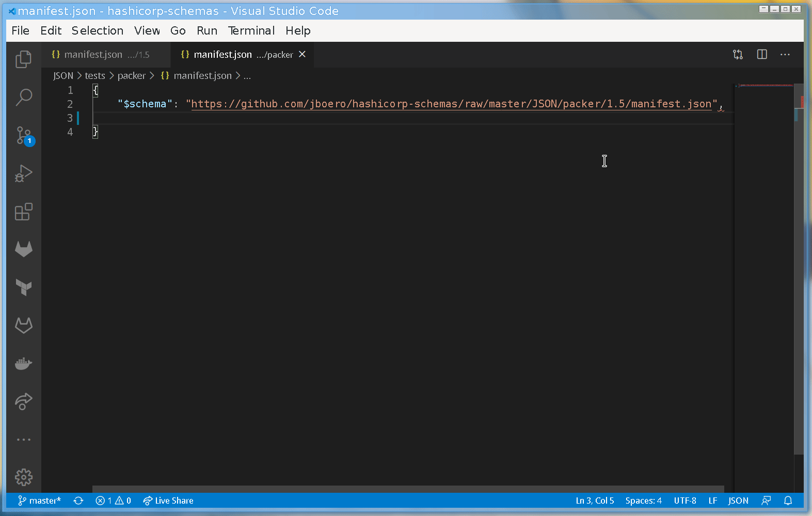Place the cursor on the "$schema" key
Image resolution: width=812 pixels, height=516 pixels.
[x=145, y=104]
